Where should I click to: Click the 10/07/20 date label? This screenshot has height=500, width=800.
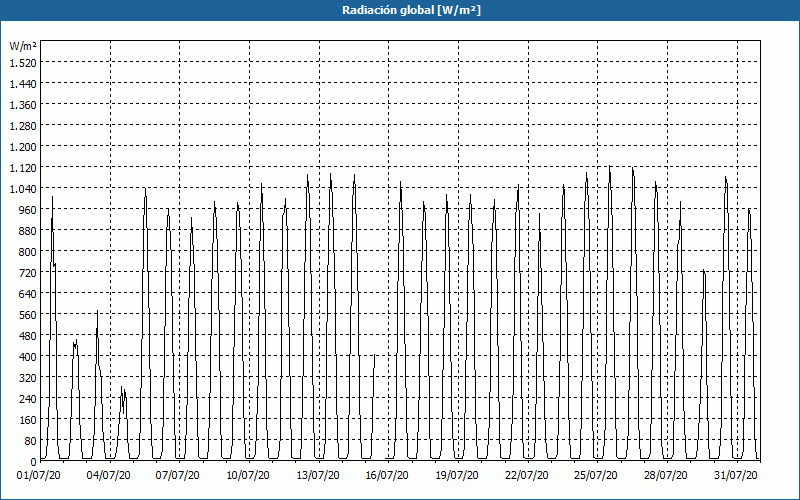248,476
